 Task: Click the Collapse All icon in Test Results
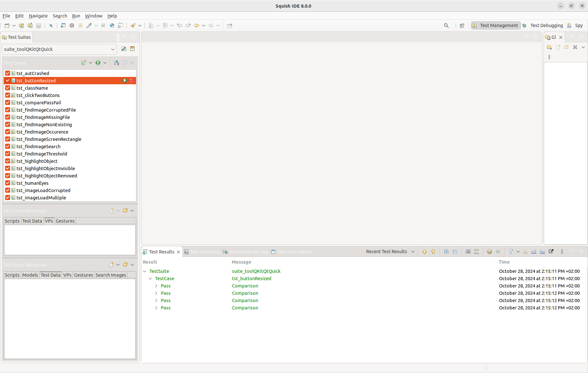pyautogui.click(x=455, y=252)
